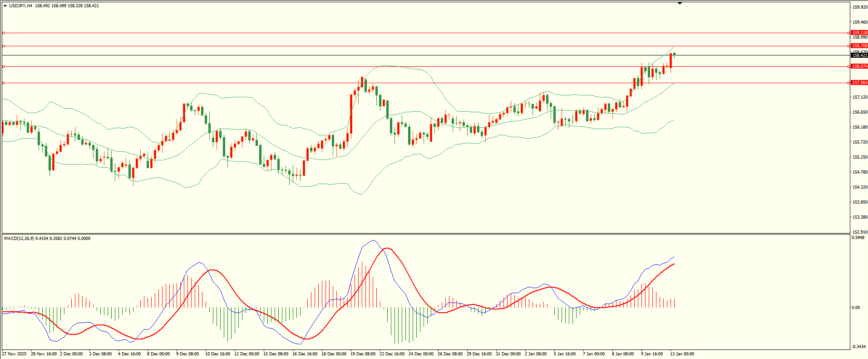Select left handle of the 158.708 line

coord(4,46)
